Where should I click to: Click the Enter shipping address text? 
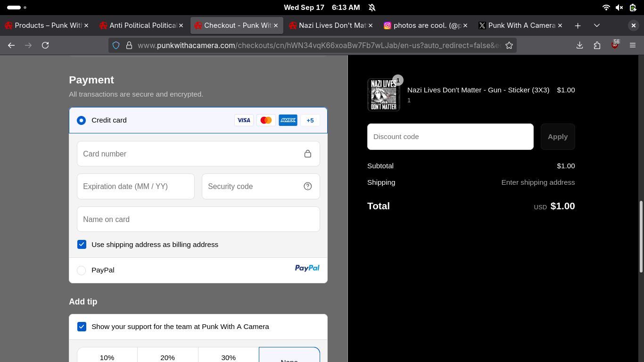tap(538, 182)
